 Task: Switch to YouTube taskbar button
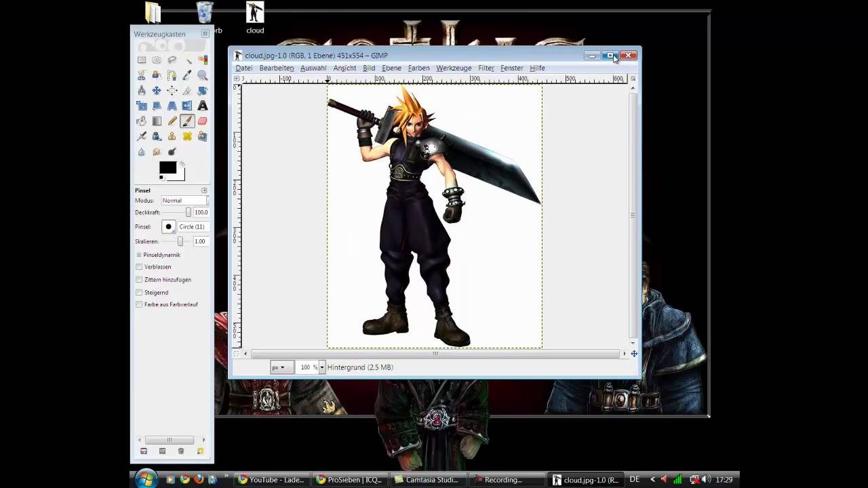coord(273,480)
